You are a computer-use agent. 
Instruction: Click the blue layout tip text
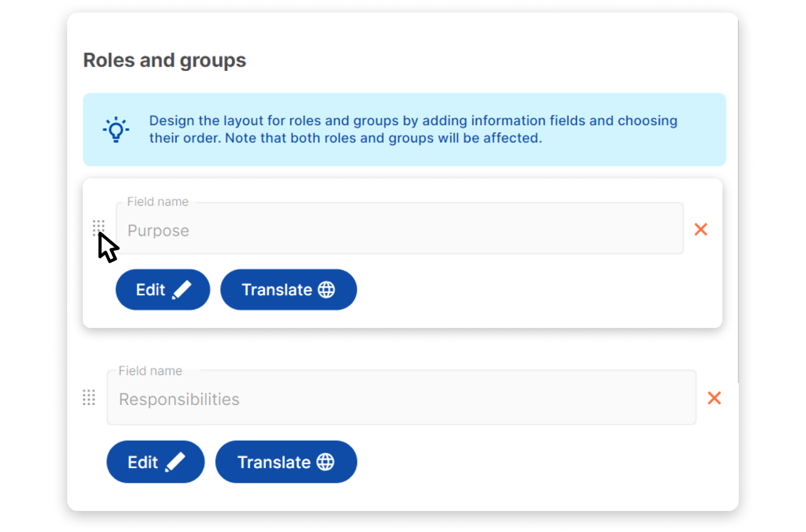coord(413,130)
